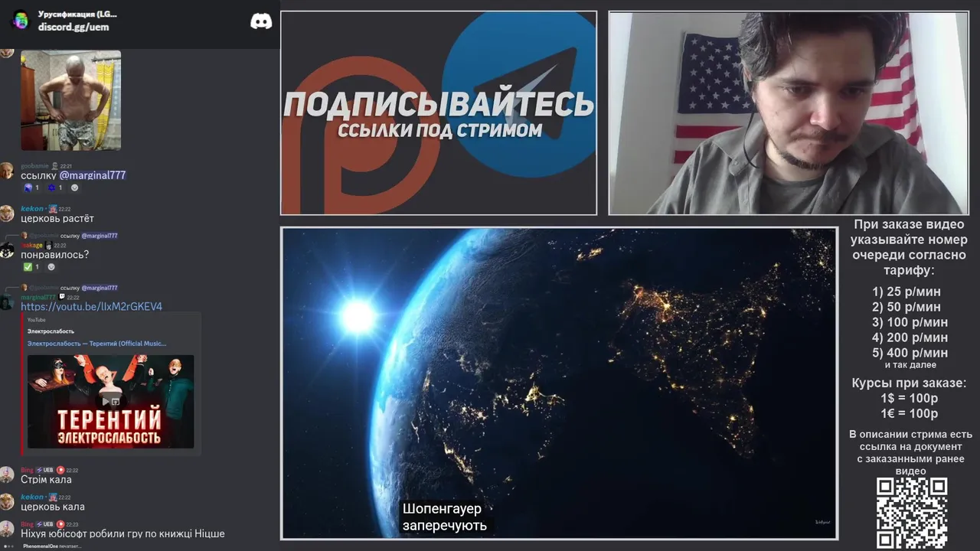
Task: Click Bing's avatar beside the Ніцше message
Action: [7, 529]
